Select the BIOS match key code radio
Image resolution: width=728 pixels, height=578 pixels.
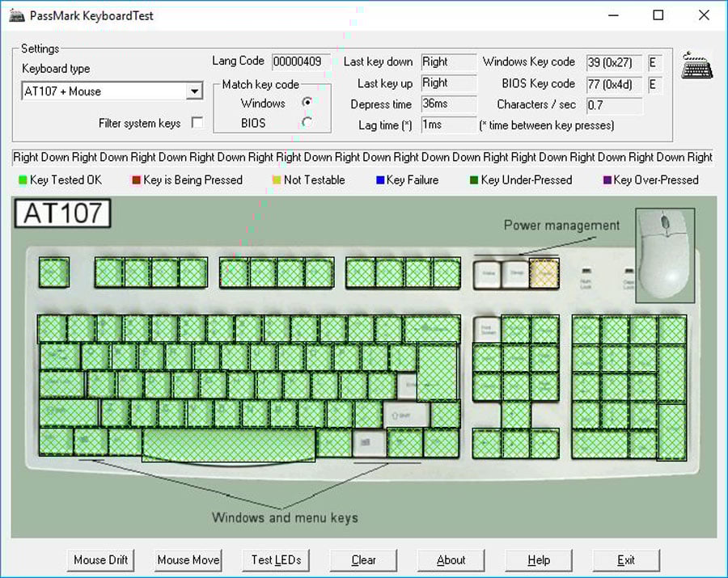click(307, 122)
